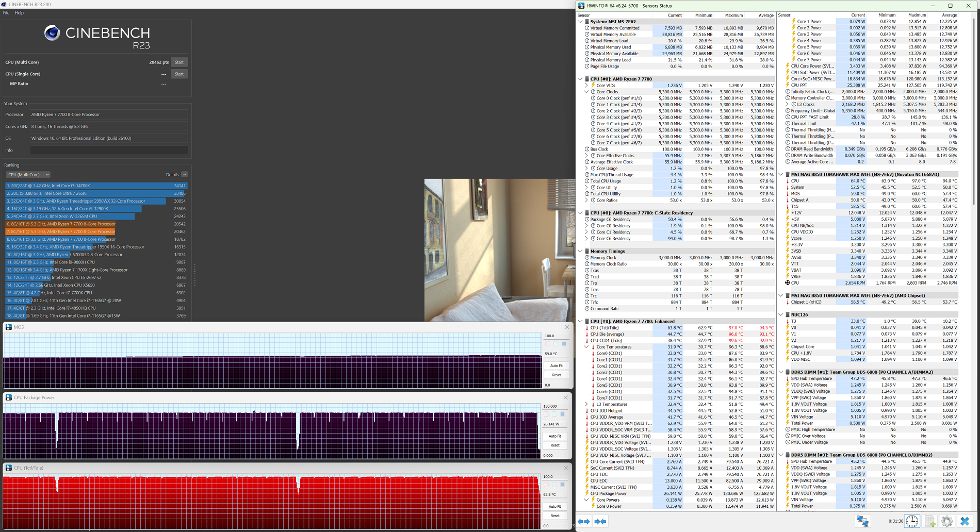Start the CPU Multi Core benchmark
Image resolution: width=980 pixels, height=532 pixels.
(x=179, y=62)
